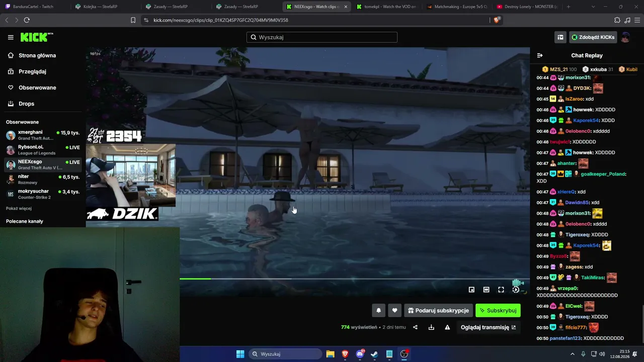Click username goalkeeper_Poland in chat
Image resolution: width=644 pixels, height=362 pixels.
pos(603,174)
